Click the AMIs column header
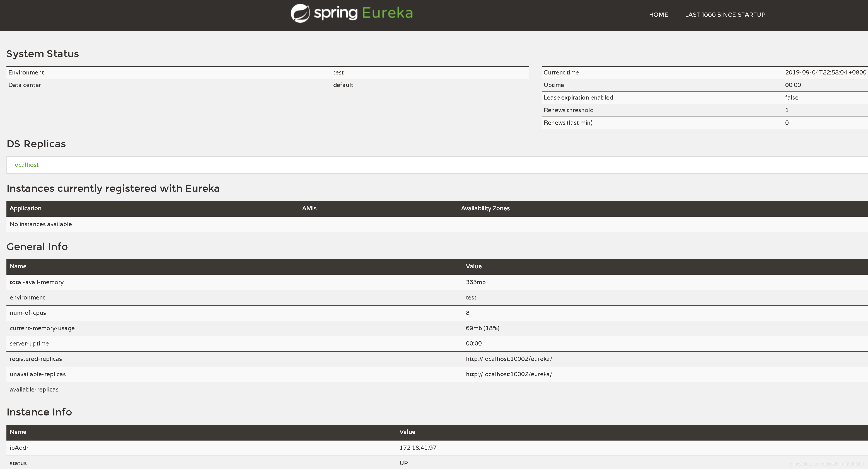The width and height of the screenshot is (868, 469). pyautogui.click(x=309, y=208)
